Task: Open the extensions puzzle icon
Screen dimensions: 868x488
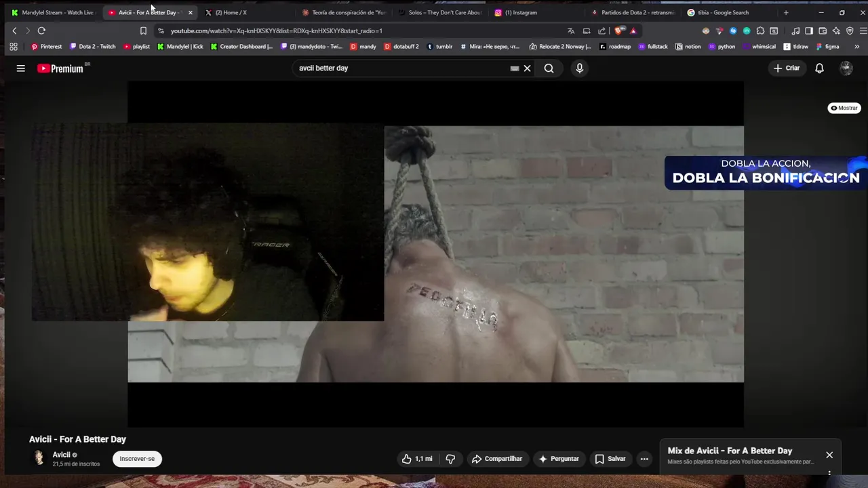Action: click(760, 30)
